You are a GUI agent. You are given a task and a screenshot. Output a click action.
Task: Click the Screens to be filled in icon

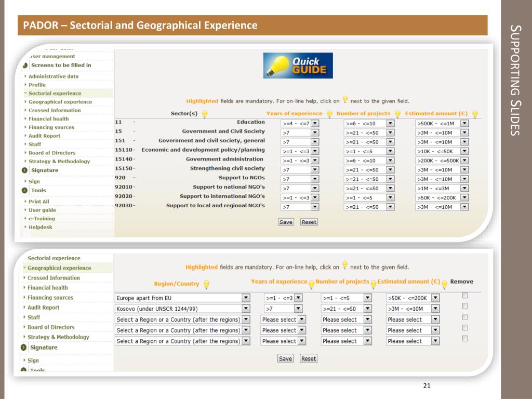pyautogui.click(x=25, y=65)
